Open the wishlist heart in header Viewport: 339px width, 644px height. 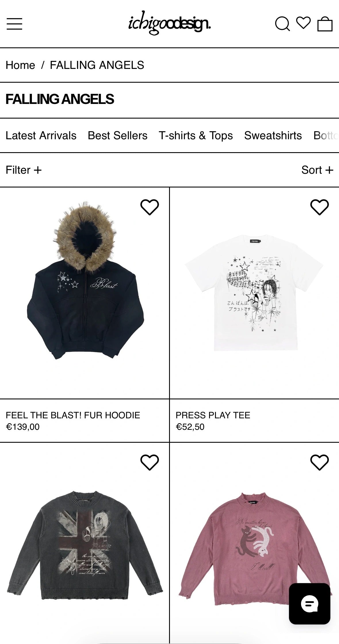point(303,23)
